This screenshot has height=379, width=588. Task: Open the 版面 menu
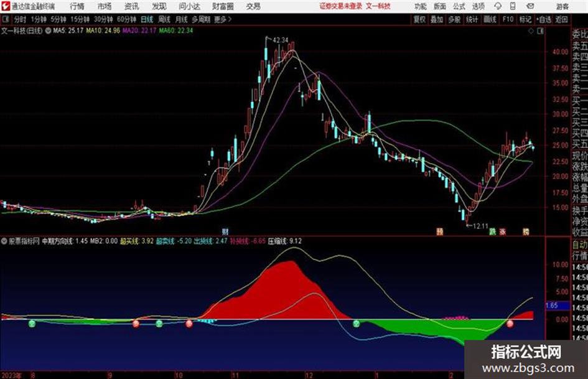point(439,6)
